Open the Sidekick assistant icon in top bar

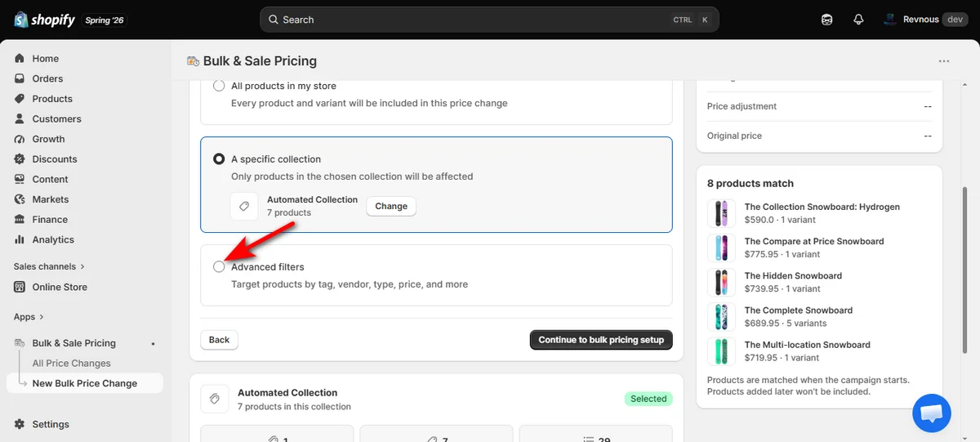(x=827, y=20)
